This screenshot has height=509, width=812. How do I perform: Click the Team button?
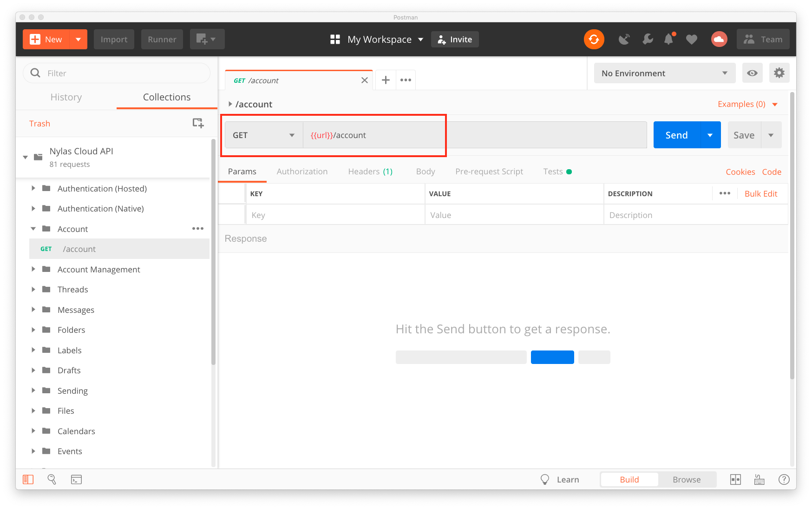click(763, 40)
